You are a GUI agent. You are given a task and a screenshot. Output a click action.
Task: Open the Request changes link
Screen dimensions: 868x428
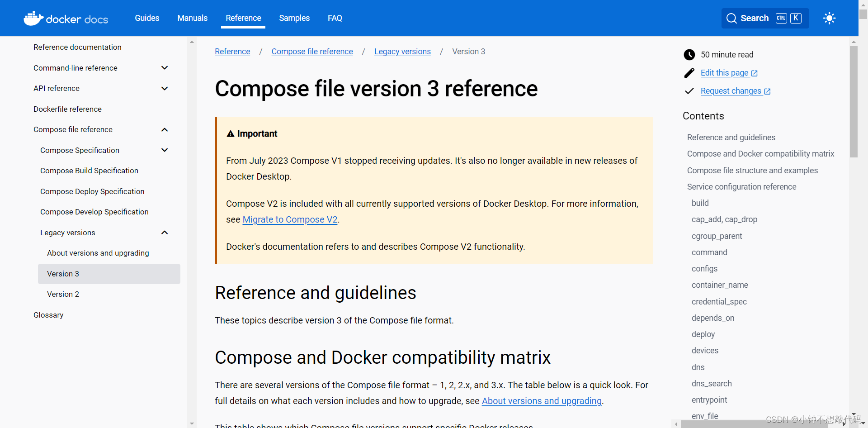(x=731, y=91)
